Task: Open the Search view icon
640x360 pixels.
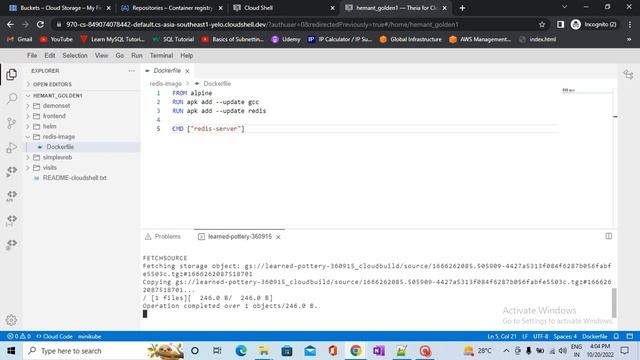Action: (x=12, y=98)
